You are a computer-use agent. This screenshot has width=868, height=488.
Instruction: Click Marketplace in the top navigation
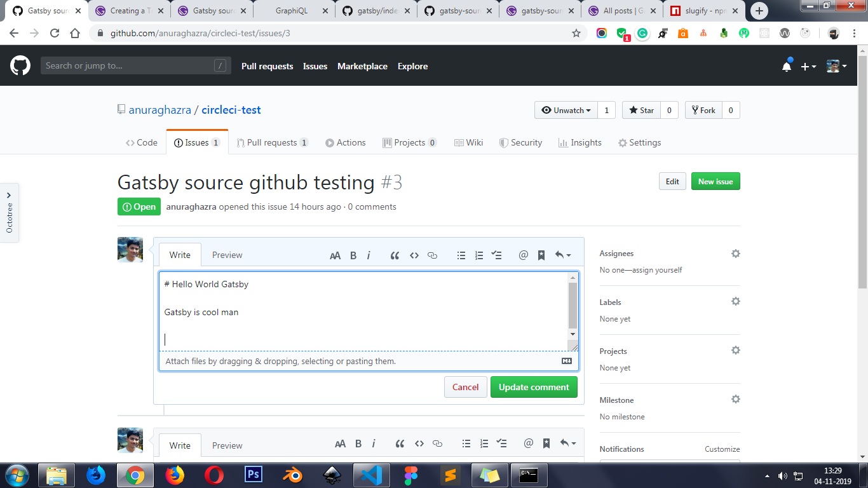(x=362, y=66)
